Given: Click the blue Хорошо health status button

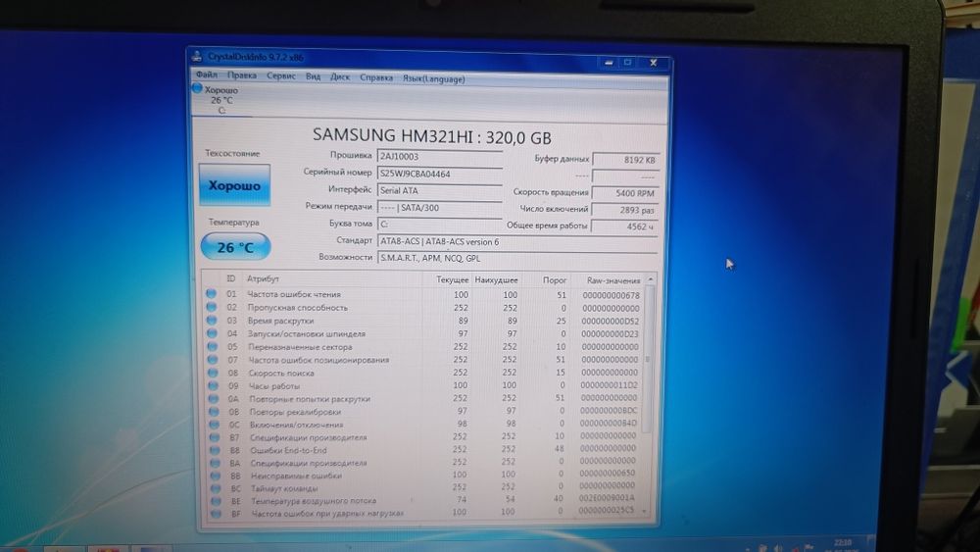Looking at the screenshot, I should [234, 185].
